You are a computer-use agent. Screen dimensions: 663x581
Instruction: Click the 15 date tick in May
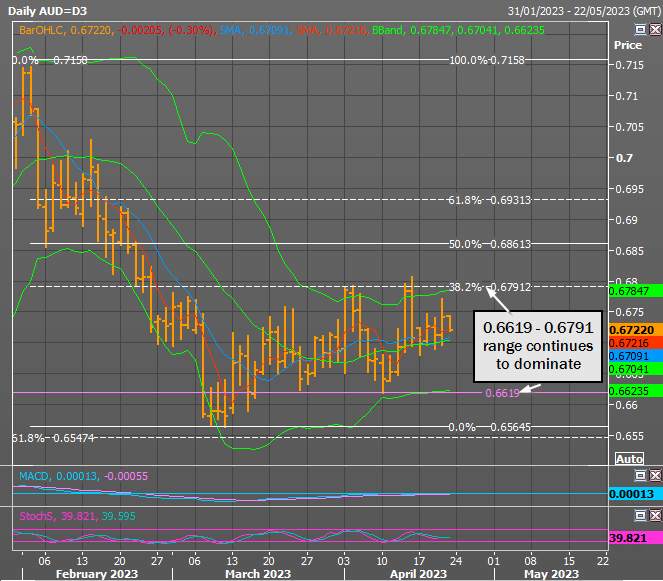(x=569, y=561)
